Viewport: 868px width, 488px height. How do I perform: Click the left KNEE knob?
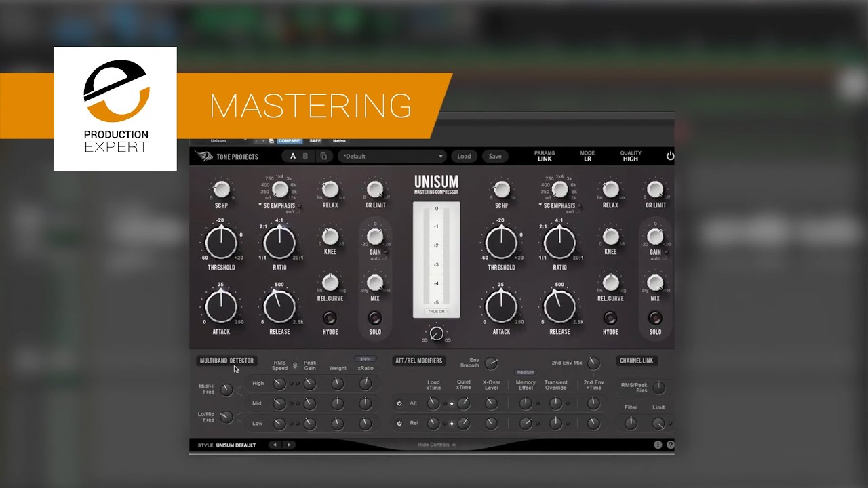point(330,236)
